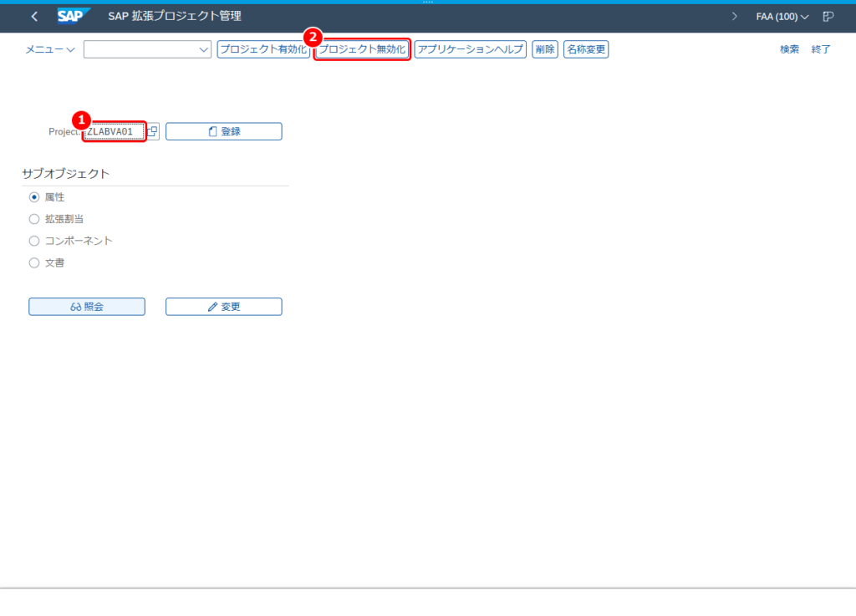Viewport: 856px width, 616px height.
Task: Go back using the header back arrow
Action: (34, 17)
